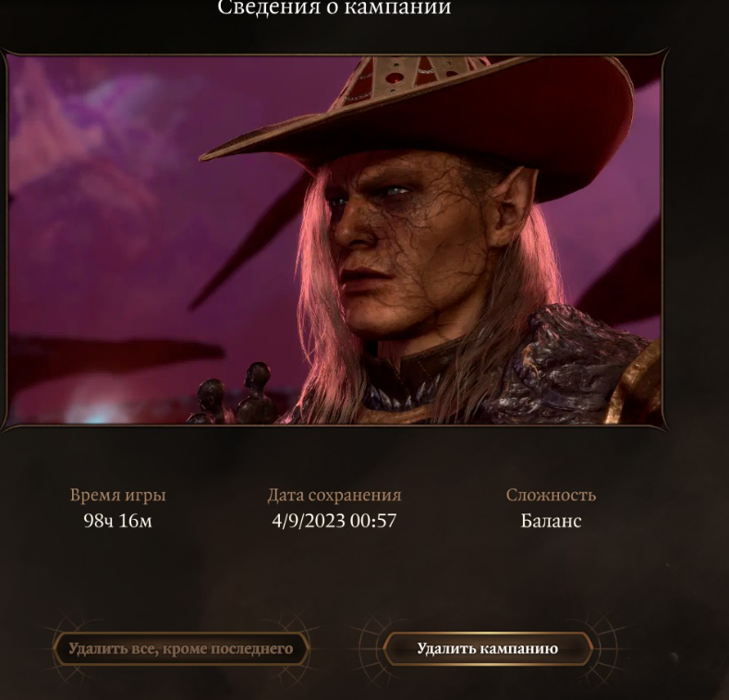Select "Удалить все, кроме последнего" button
This screenshot has width=729, height=700.
tap(181, 648)
